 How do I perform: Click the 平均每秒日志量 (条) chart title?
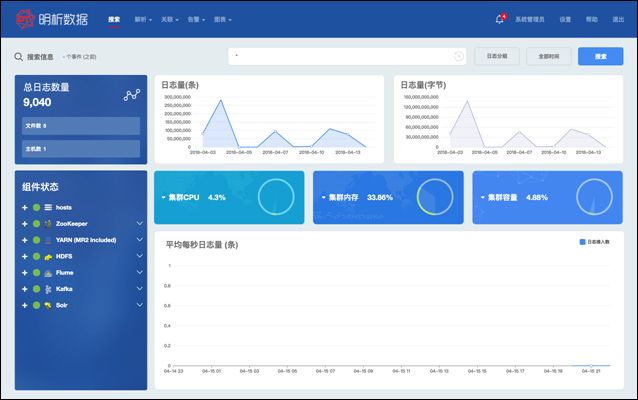[x=202, y=245]
